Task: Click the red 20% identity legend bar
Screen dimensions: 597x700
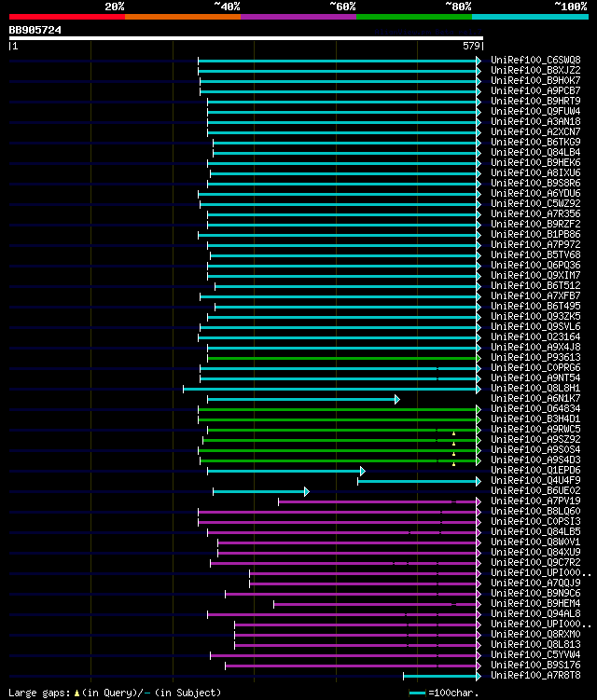Action: (67, 17)
